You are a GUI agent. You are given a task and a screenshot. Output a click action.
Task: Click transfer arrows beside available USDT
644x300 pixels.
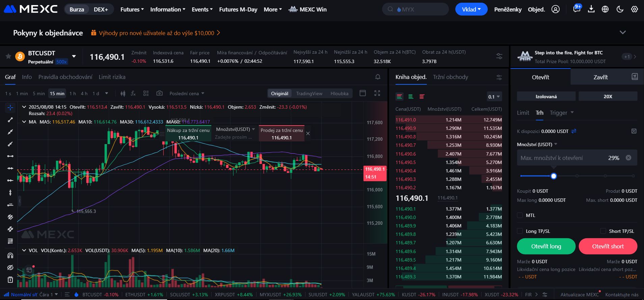click(x=574, y=131)
